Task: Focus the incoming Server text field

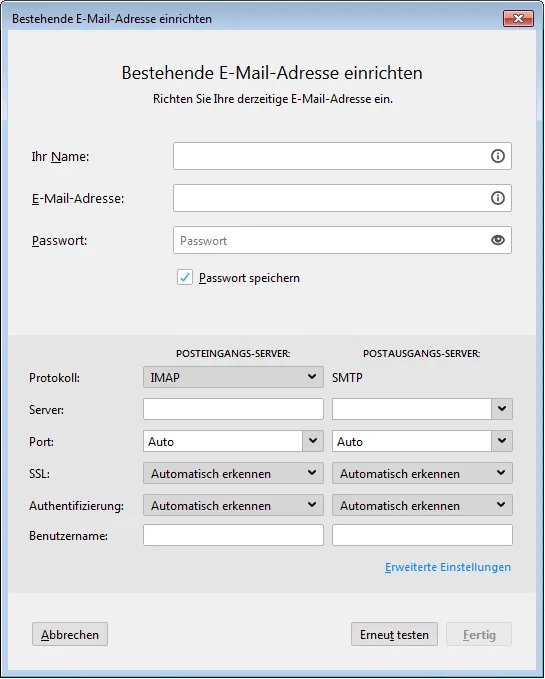Action: click(x=233, y=409)
